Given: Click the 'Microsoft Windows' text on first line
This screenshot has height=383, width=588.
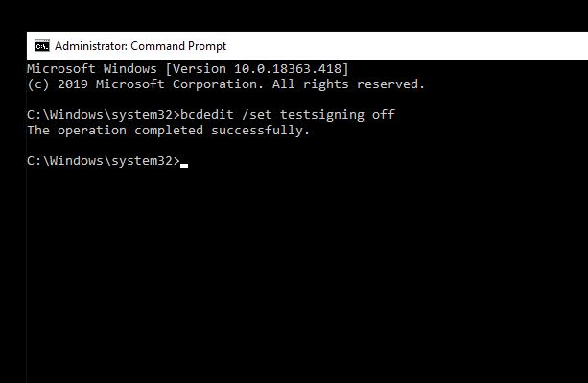Looking at the screenshot, I should click(92, 69).
